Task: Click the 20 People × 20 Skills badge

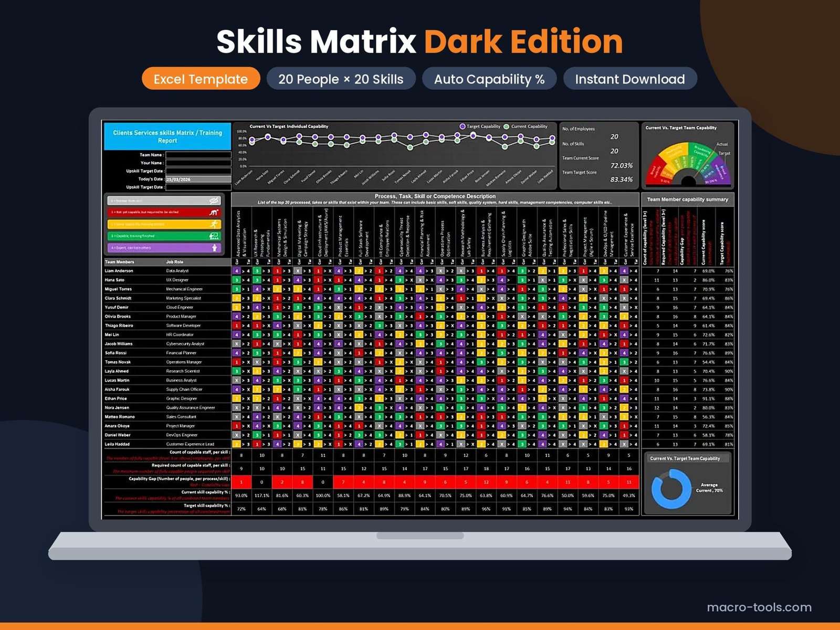Action: 341,79
